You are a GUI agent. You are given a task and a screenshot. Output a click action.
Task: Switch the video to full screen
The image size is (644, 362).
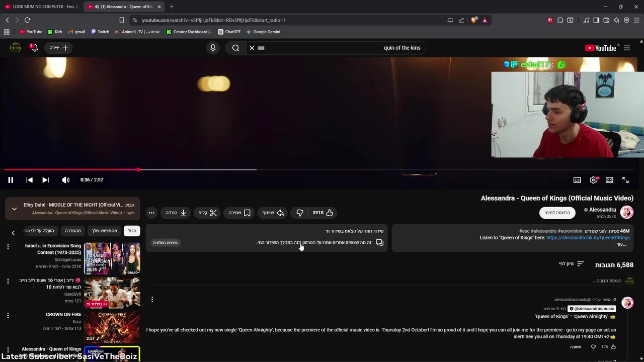pos(625,180)
